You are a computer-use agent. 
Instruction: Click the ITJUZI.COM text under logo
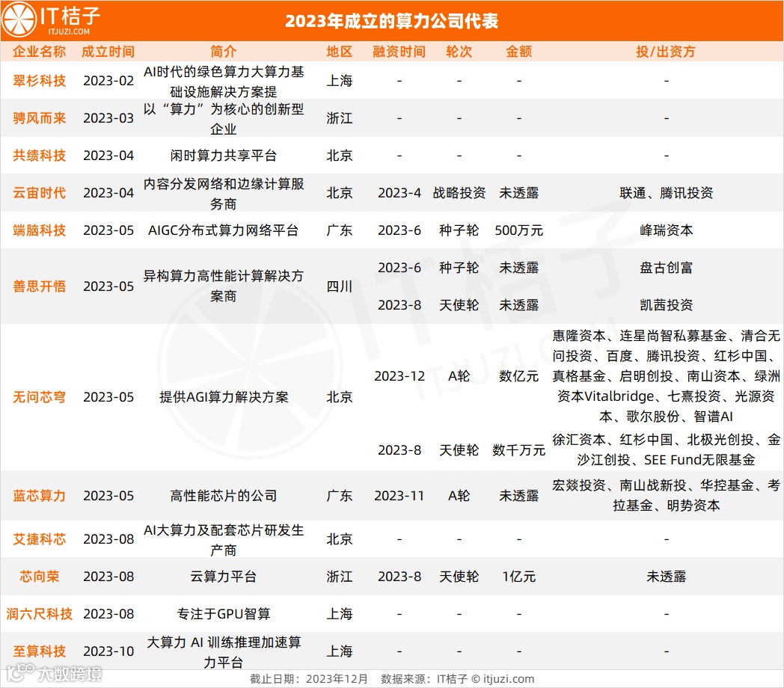click(x=69, y=31)
